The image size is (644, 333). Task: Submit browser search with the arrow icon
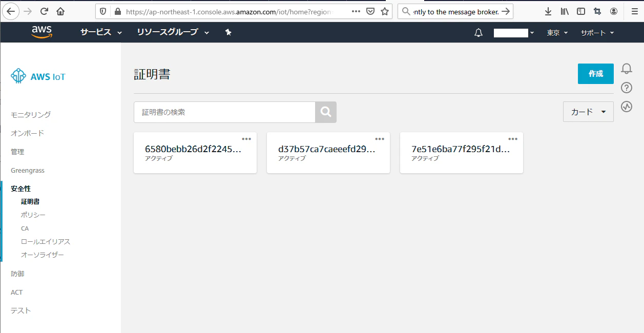505,11
